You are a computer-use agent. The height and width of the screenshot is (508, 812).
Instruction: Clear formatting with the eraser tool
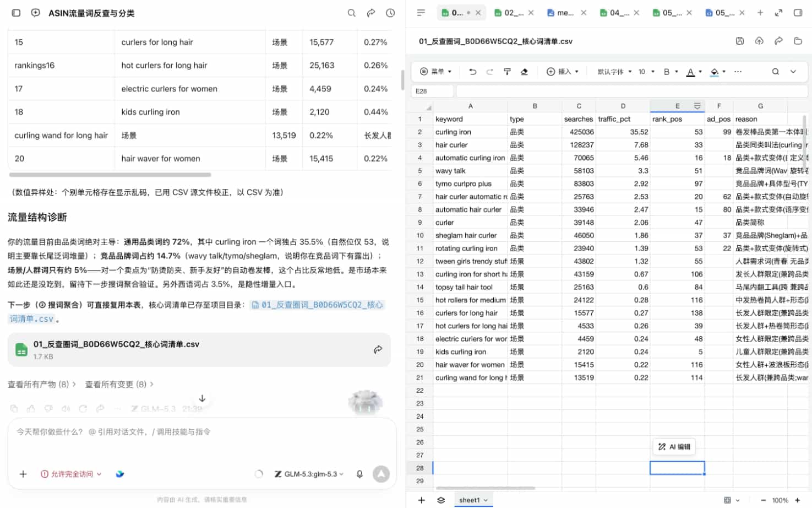coord(524,72)
